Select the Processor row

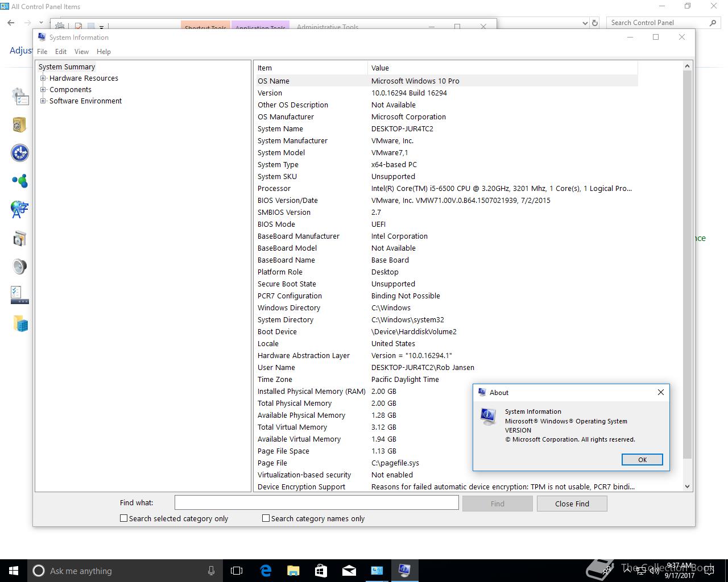click(x=446, y=188)
